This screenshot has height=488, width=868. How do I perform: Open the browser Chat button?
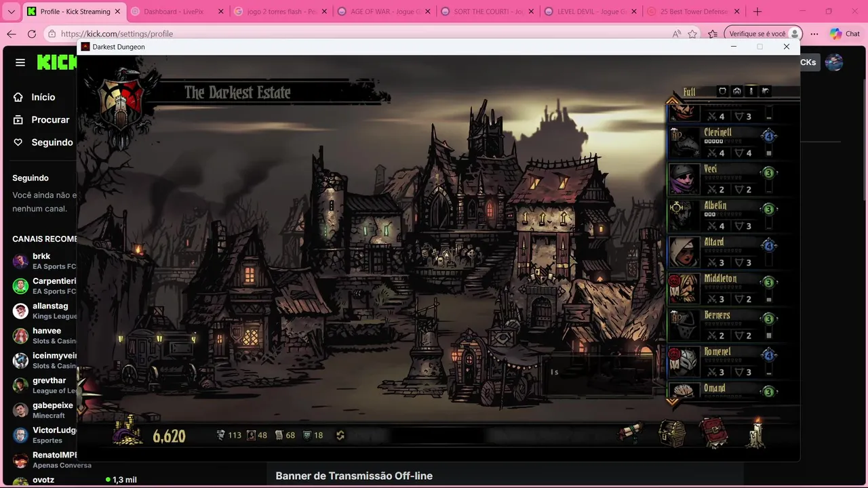coord(844,34)
